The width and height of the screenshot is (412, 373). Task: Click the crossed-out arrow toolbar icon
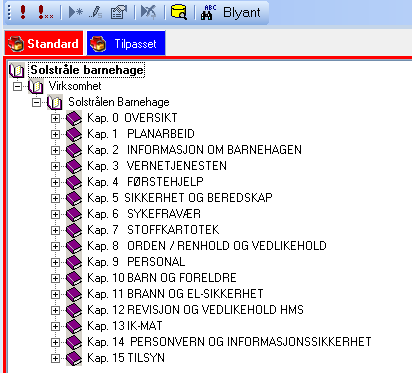148,12
